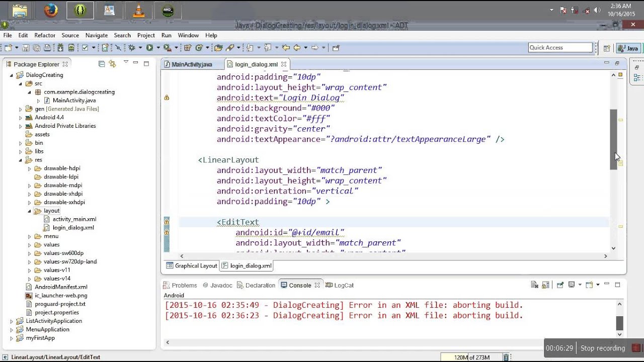Screen dimensions: 644x362
Task: Click the New Java Class icon
Action: [x=199, y=48]
